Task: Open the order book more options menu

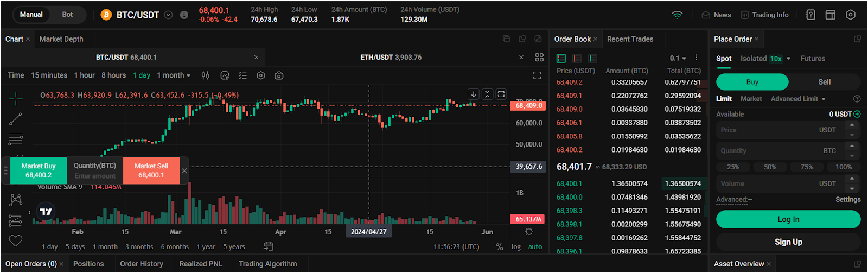Action: [697, 58]
